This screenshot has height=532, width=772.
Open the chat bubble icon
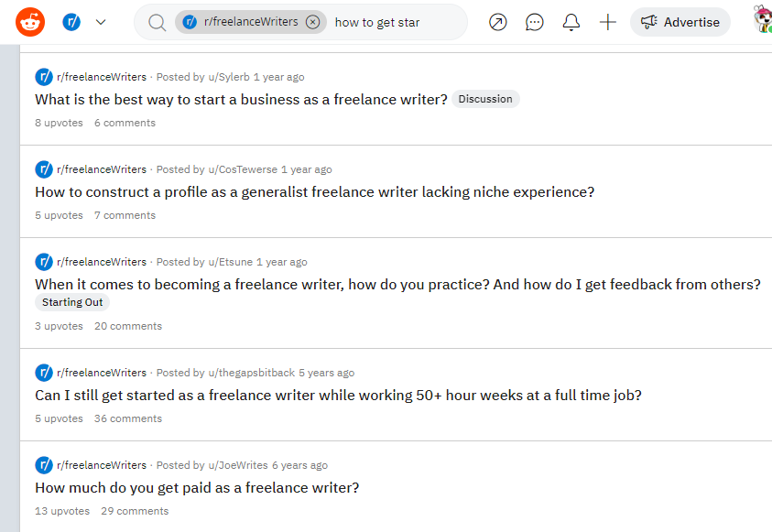535,22
